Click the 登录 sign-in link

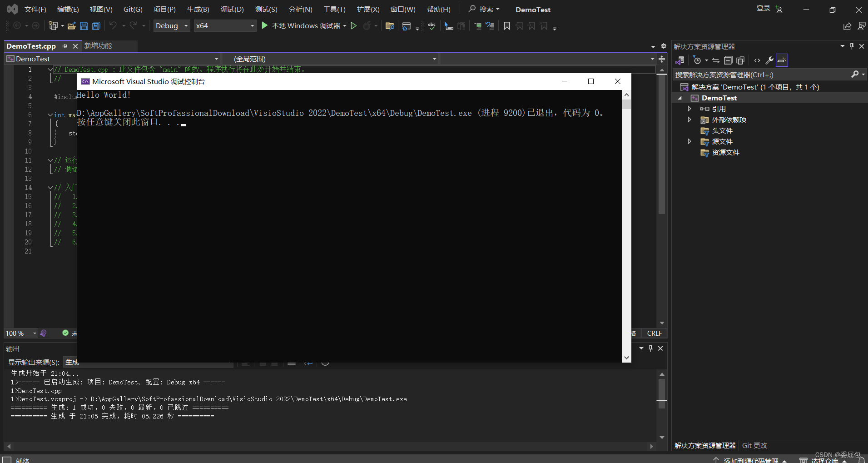pos(762,8)
